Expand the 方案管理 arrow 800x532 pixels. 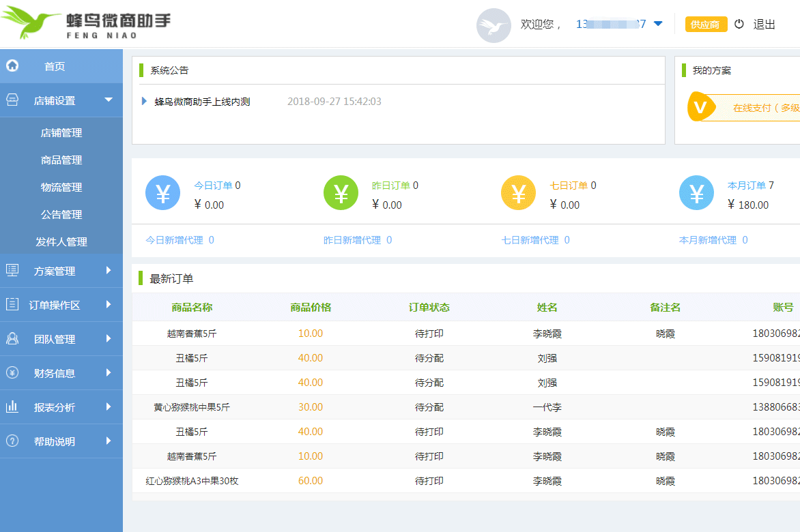109,270
